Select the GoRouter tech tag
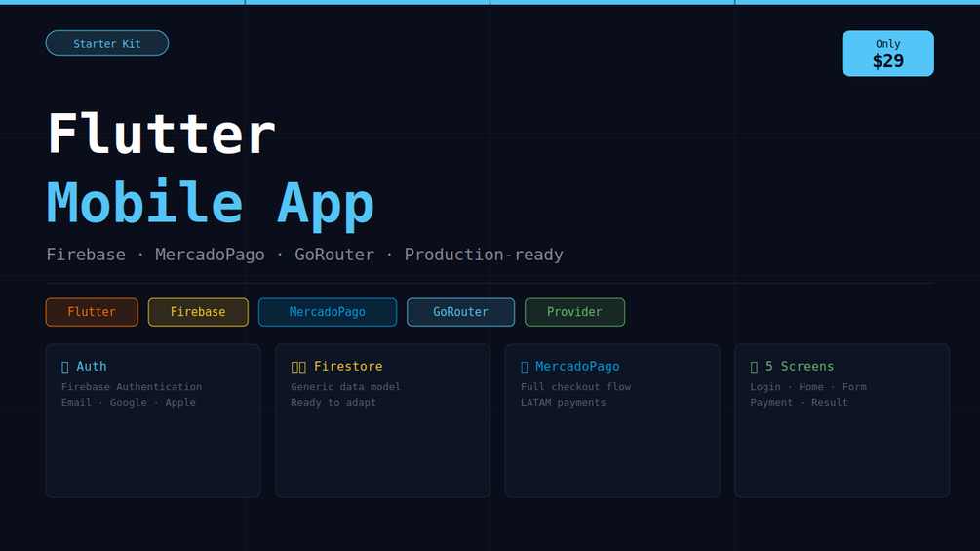980x551 pixels. click(x=460, y=312)
